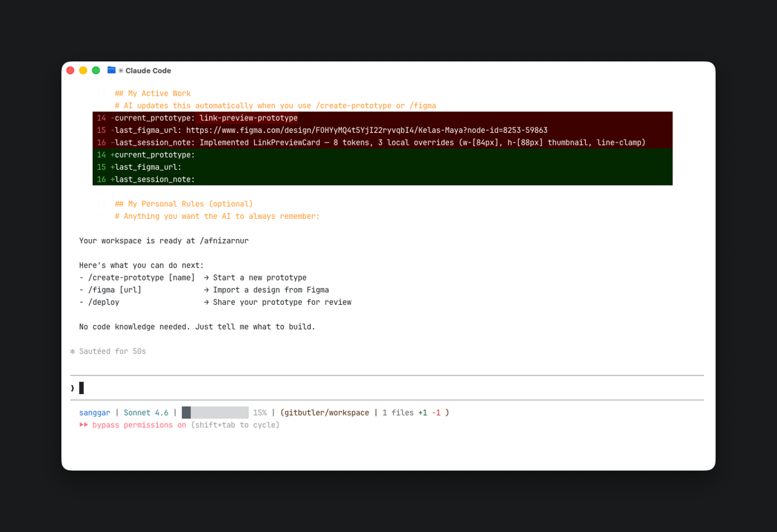Select the sanggar branch label
This screenshot has width=777, height=532.
(94, 412)
